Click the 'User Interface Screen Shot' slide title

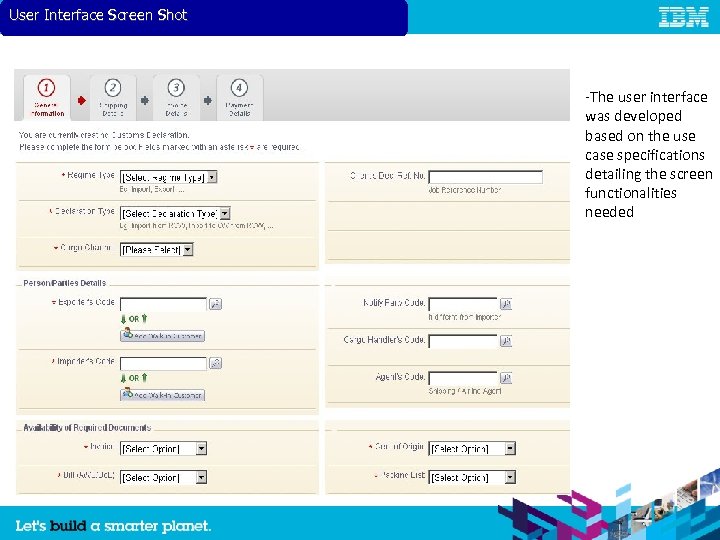[x=98, y=15]
